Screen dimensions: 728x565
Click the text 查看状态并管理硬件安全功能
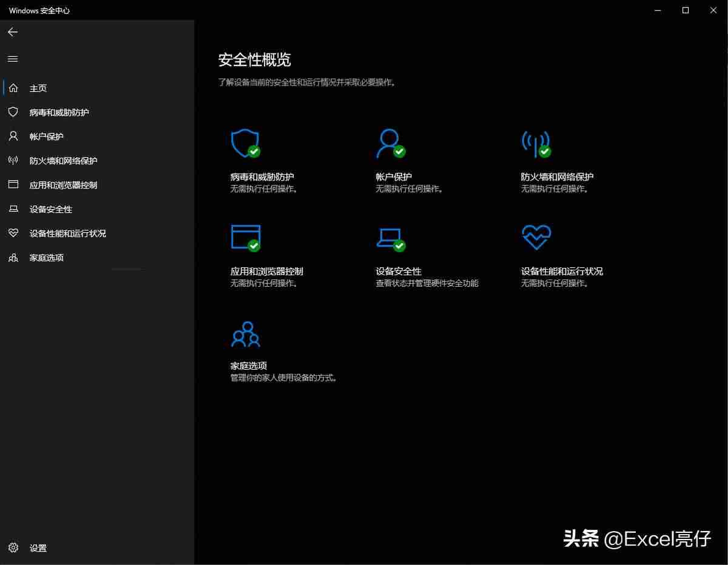427,283
